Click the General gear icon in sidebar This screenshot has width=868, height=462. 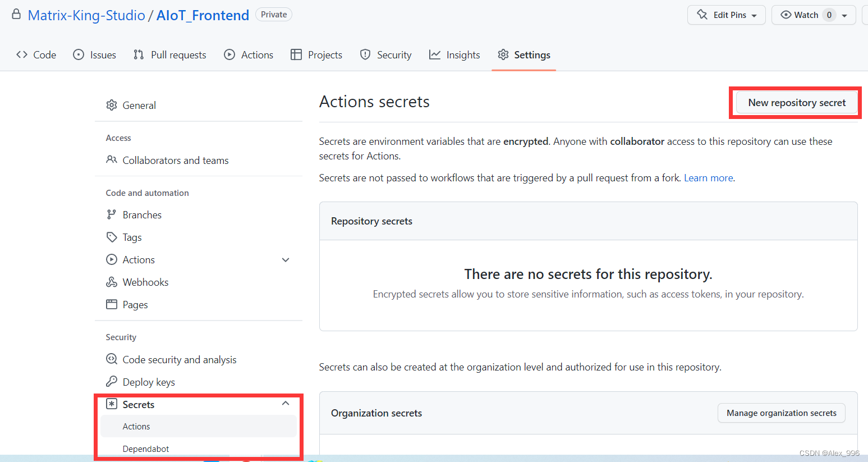pyautogui.click(x=112, y=105)
